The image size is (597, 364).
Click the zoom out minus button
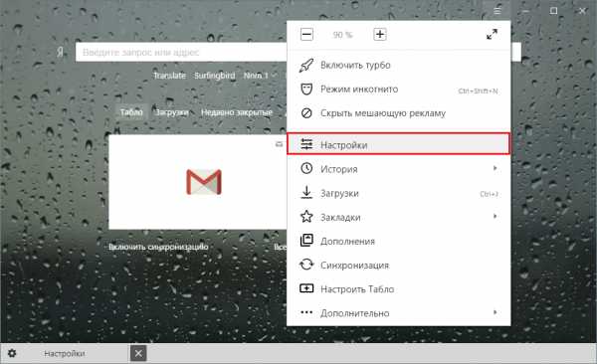click(306, 34)
